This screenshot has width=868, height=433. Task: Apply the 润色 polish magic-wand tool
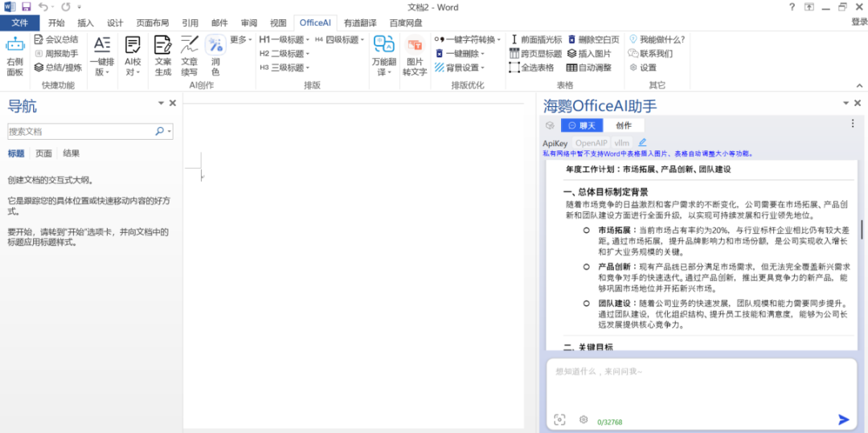[x=215, y=55]
